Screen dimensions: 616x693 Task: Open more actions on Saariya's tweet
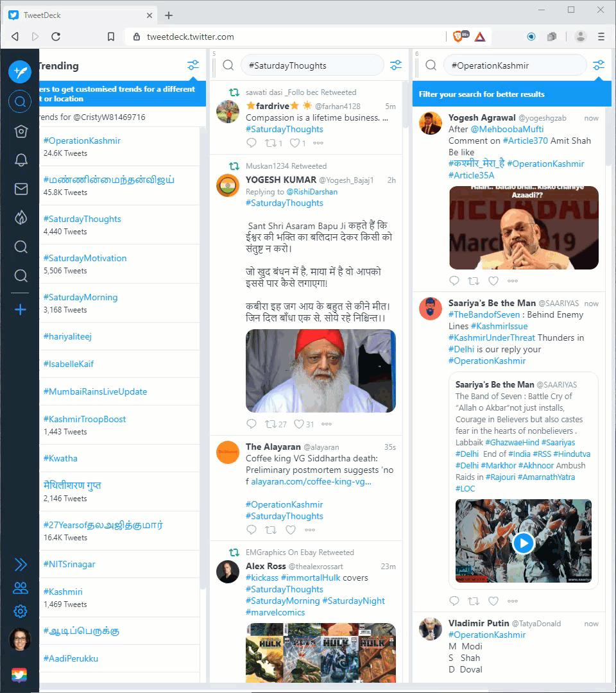513,601
